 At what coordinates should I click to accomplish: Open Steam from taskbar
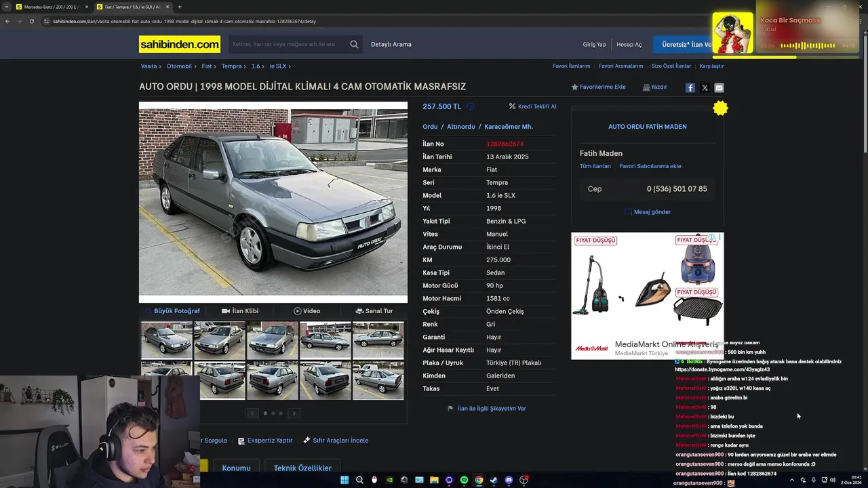494,480
